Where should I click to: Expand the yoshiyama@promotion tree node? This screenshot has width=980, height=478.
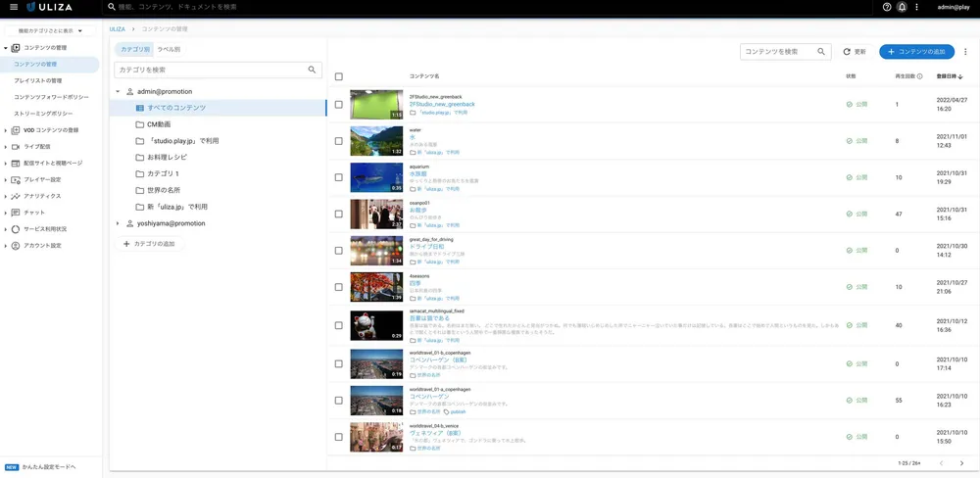pos(118,223)
